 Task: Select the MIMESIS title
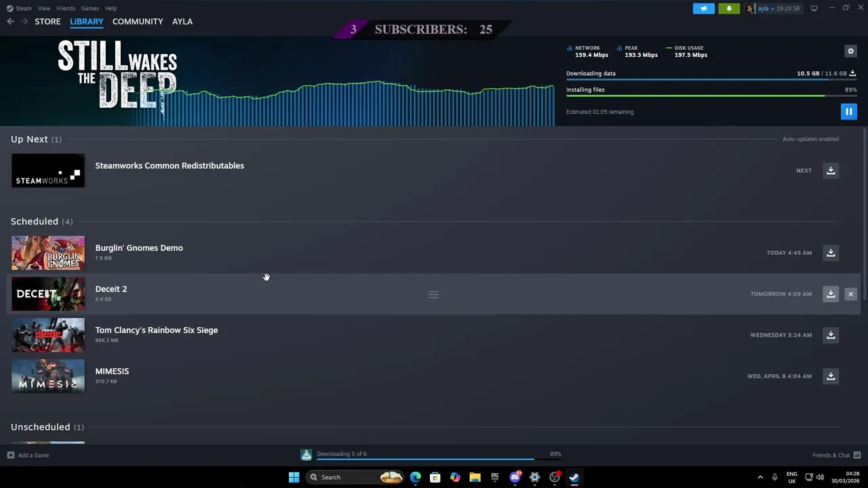tap(112, 371)
